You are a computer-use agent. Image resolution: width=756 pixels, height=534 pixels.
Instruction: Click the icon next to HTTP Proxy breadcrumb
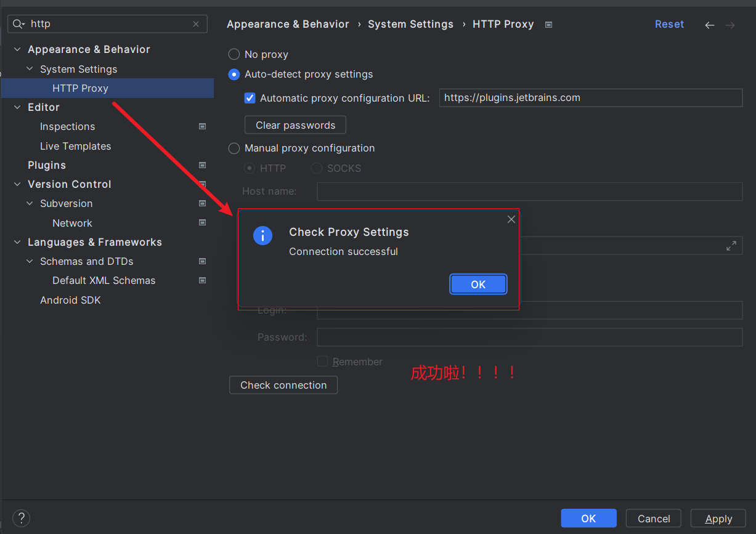coord(548,25)
